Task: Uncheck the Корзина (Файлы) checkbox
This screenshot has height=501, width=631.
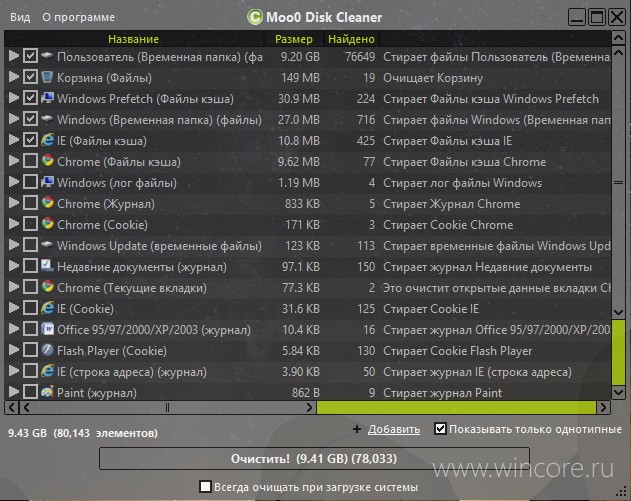Action: 30,76
